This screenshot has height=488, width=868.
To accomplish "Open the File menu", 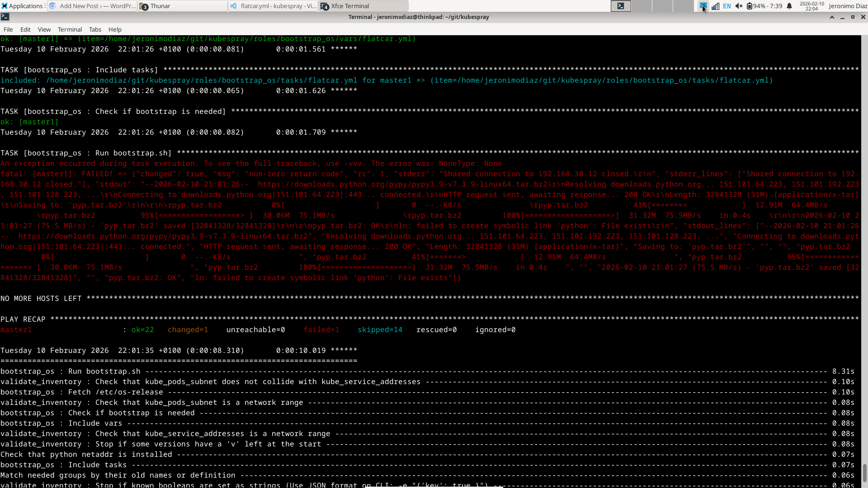I will point(8,29).
